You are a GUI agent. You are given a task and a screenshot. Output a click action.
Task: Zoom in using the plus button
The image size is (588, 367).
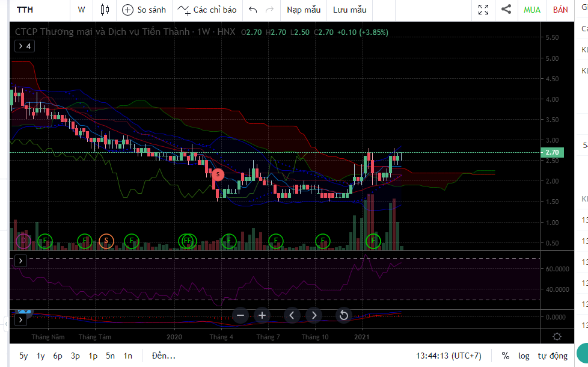point(262,315)
